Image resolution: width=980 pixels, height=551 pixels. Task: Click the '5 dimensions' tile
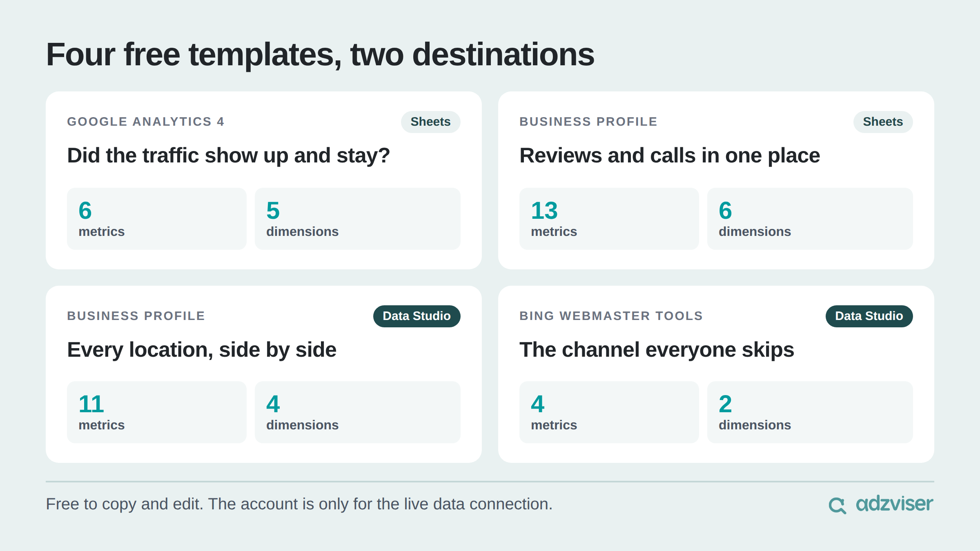(x=358, y=219)
